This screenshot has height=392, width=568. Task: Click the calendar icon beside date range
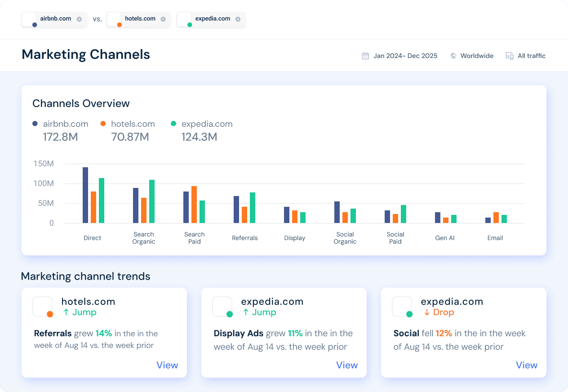[365, 56]
